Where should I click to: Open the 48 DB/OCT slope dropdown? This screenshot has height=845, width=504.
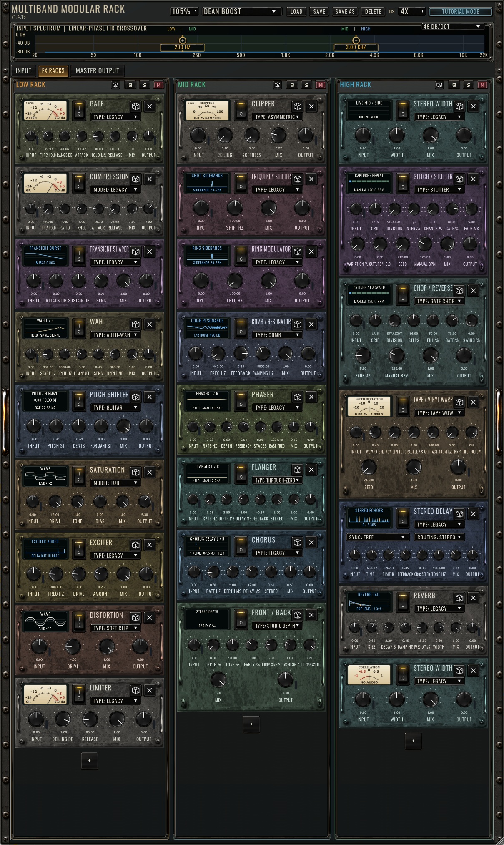(452, 26)
